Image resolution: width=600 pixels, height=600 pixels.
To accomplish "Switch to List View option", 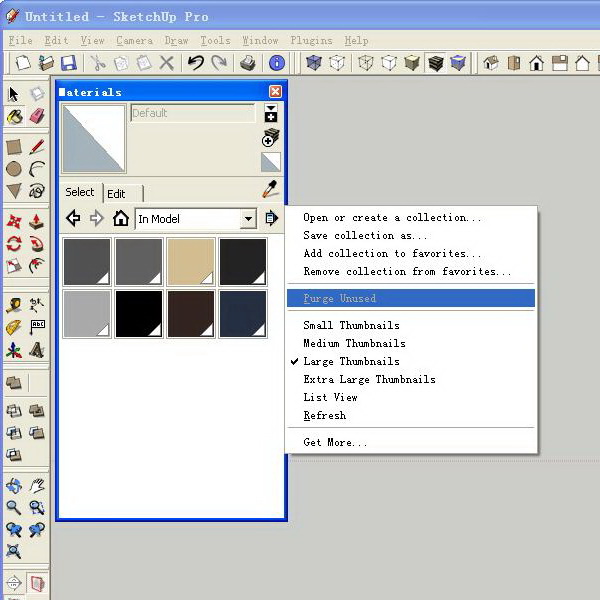I will 330,397.
